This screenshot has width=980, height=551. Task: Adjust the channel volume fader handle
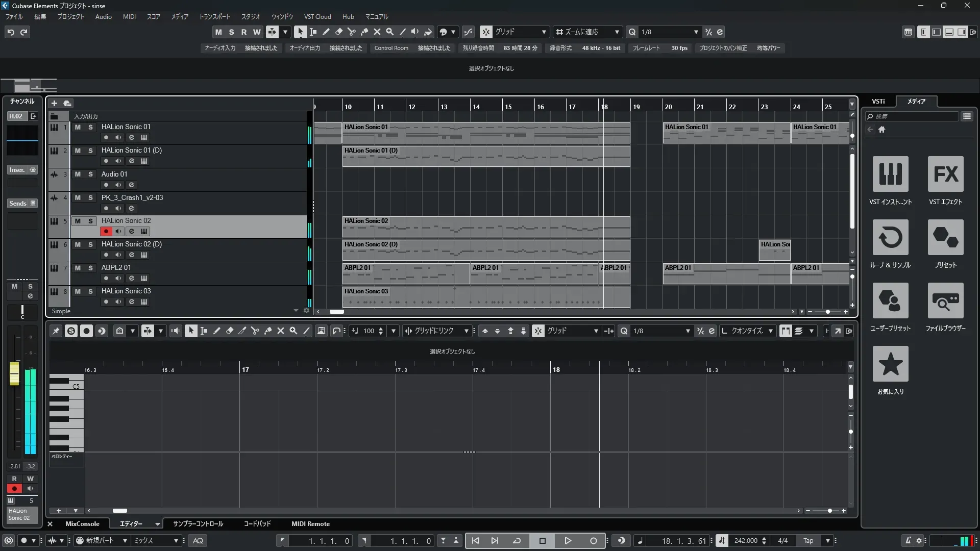14,373
